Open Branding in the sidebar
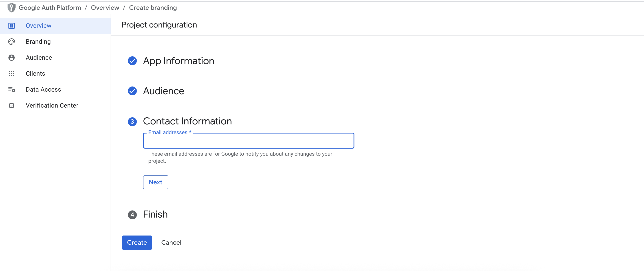 (38, 41)
